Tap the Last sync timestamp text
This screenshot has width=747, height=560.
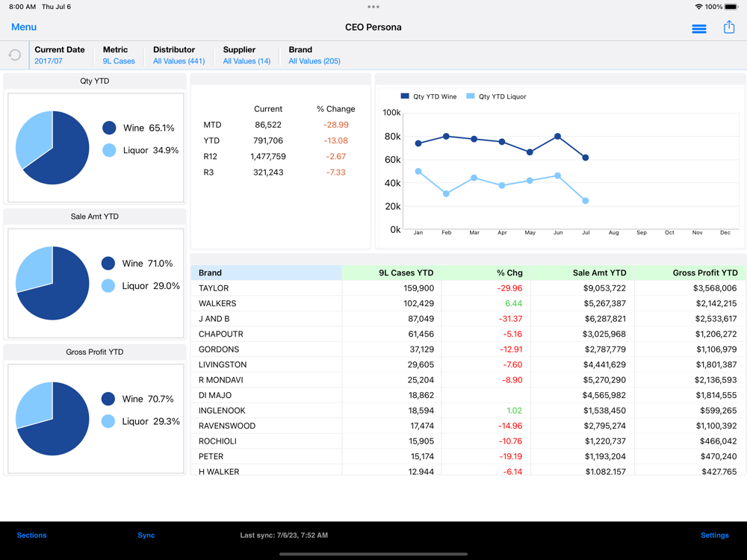click(x=284, y=535)
